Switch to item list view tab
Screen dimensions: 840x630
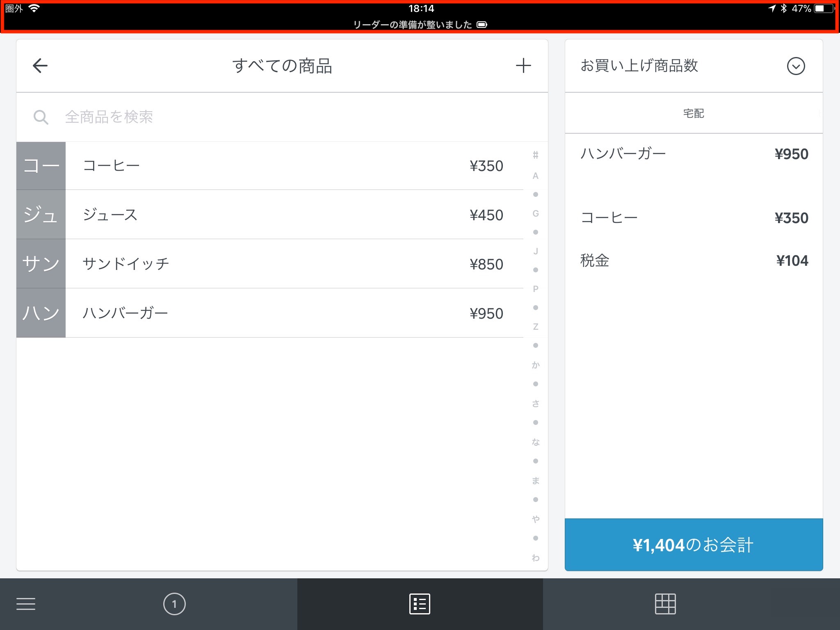pos(420,604)
